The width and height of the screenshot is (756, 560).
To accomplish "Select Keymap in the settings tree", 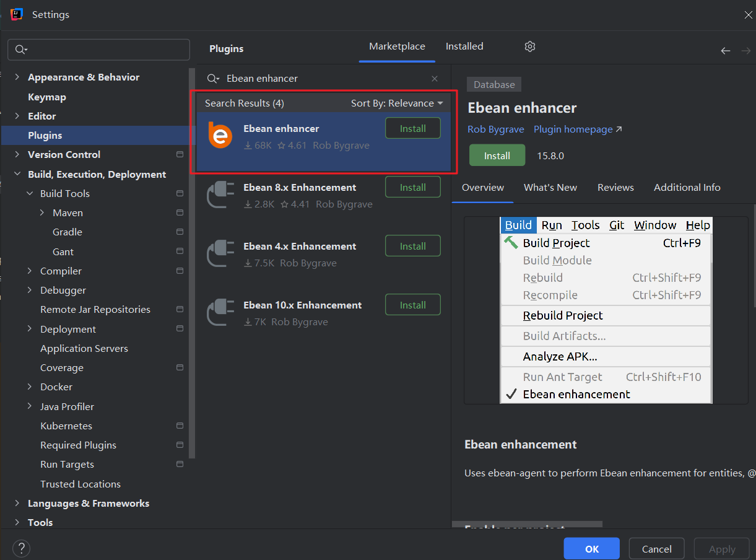I will [47, 97].
